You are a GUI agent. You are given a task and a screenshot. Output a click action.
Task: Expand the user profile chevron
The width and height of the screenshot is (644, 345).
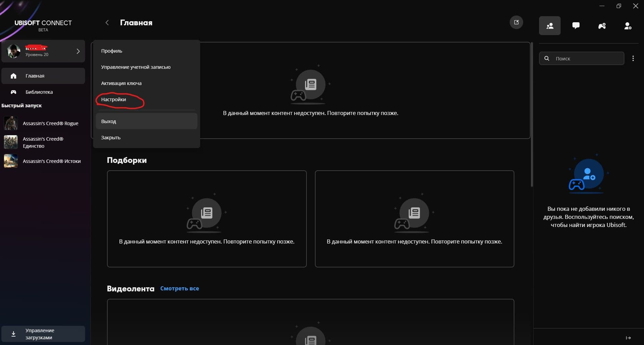click(x=78, y=51)
